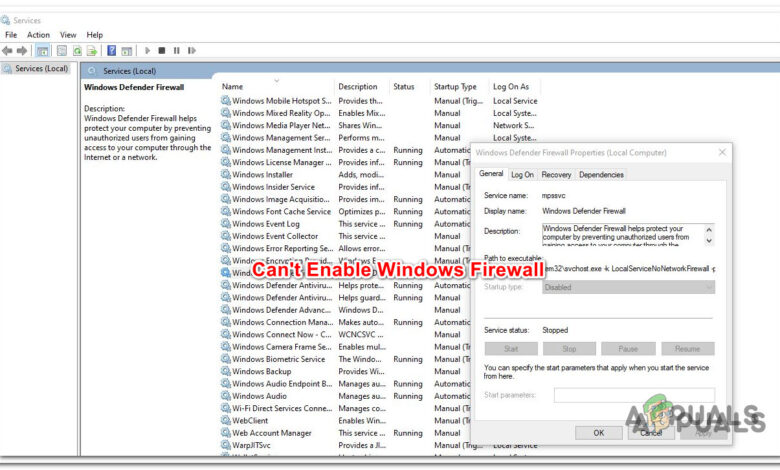Select the Windows Media Player Net... row
This screenshot has width=780, height=470.
[x=378, y=125]
